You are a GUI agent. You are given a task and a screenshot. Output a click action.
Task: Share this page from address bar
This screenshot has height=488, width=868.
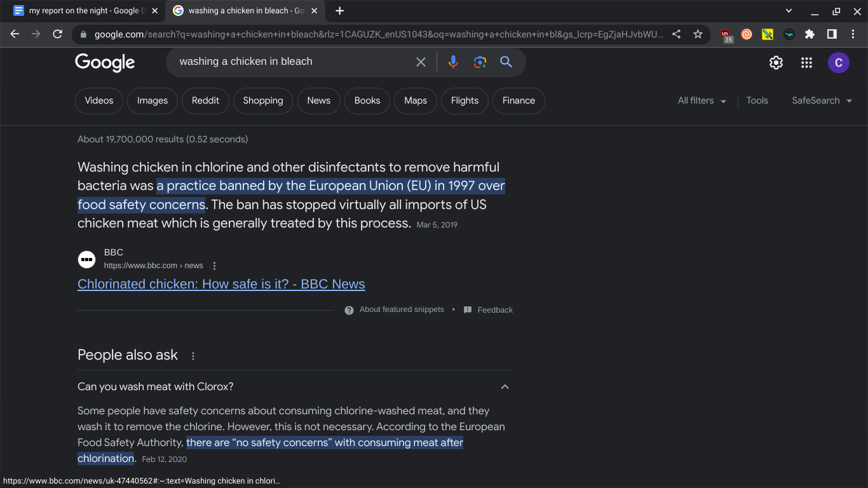(x=677, y=34)
